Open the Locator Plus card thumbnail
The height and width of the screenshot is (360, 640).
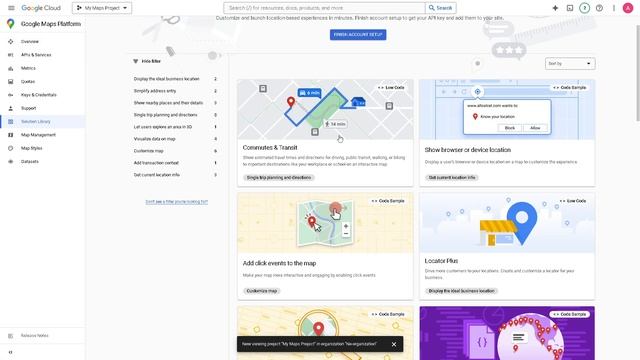[x=507, y=223]
